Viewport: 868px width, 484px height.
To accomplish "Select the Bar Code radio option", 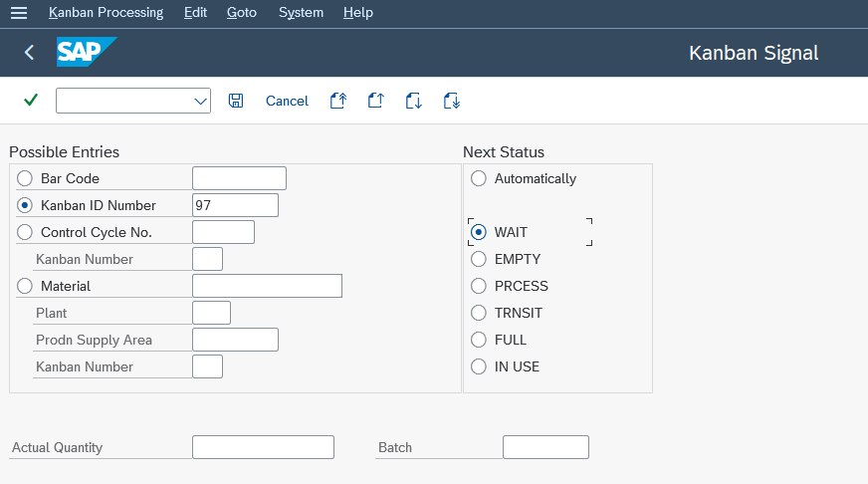I will tap(24, 178).
